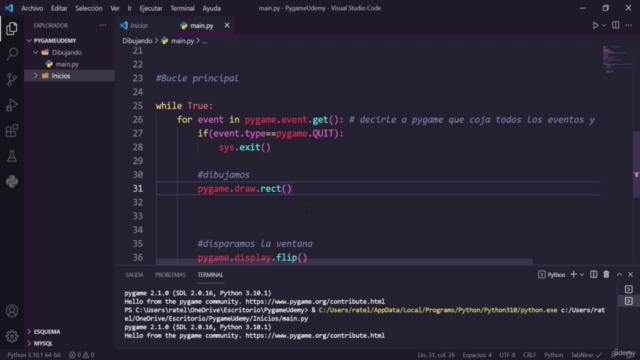Select the Python terminal label
The image size is (640, 360).
pyautogui.click(x=552, y=275)
